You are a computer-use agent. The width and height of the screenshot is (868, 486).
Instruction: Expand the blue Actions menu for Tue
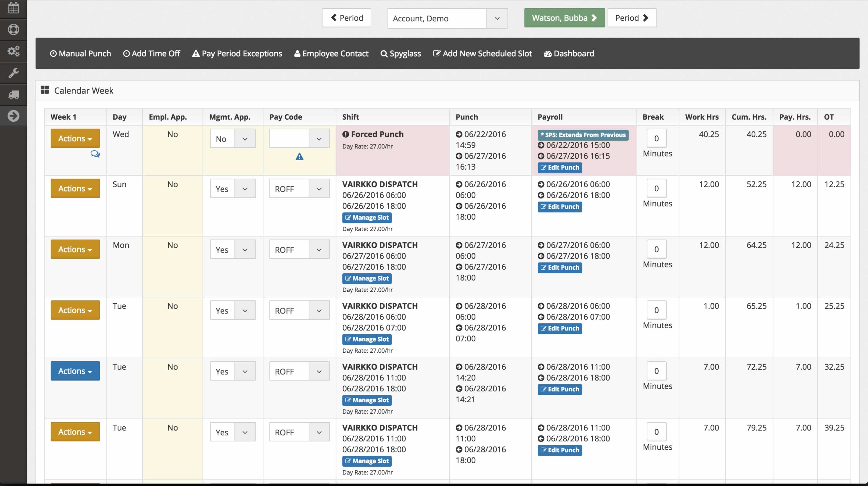75,371
